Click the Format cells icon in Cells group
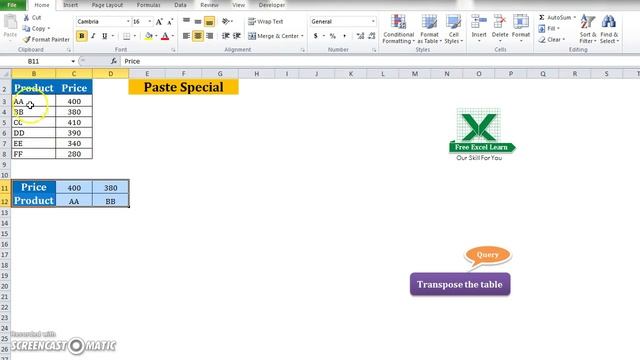The height and width of the screenshot is (360, 640). [521, 21]
